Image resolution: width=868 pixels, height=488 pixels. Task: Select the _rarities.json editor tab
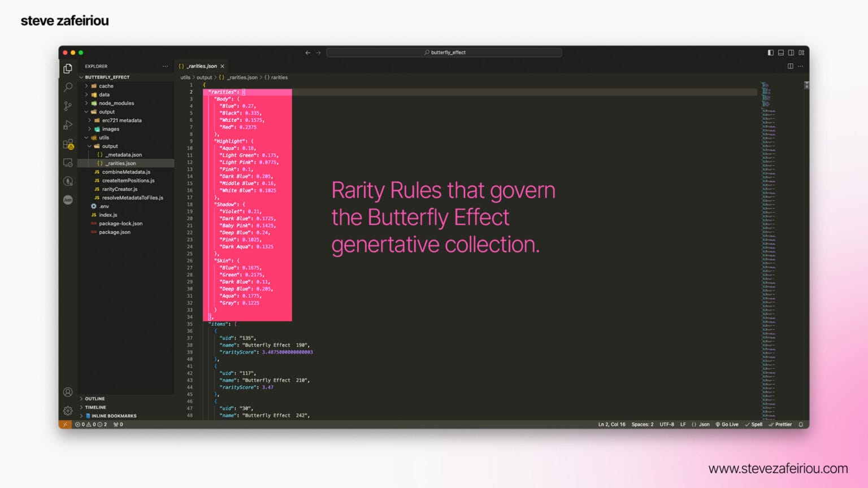click(x=201, y=66)
